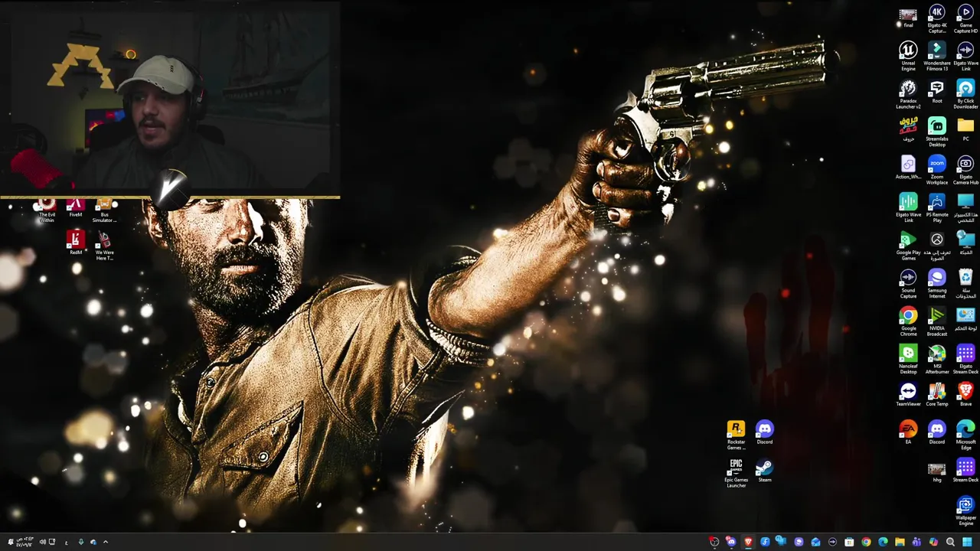Open taskbar Search magnifier

tap(950, 542)
